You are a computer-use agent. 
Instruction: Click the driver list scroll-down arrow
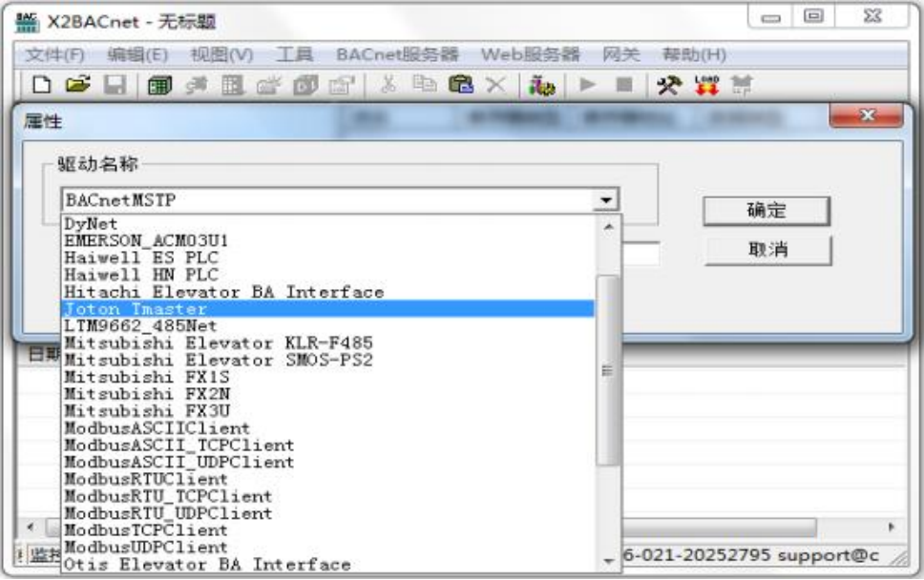point(608,562)
